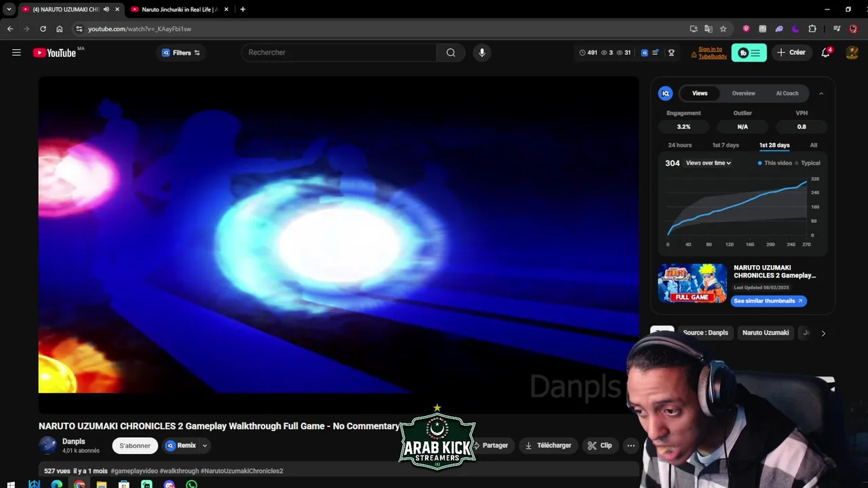The image size is (868, 488).
Task: Open the Views over time dropdown
Action: tap(708, 163)
